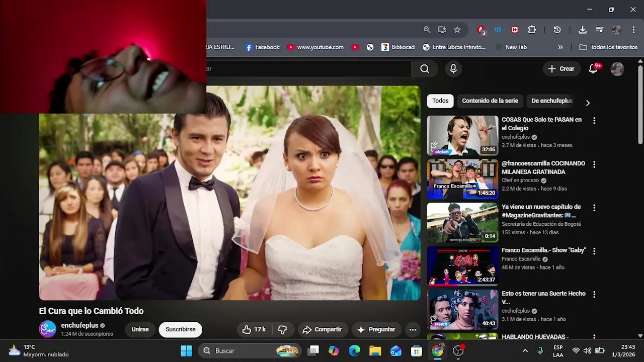
Task: Like the video with thumbs-up 17 k
Action: click(254, 330)
